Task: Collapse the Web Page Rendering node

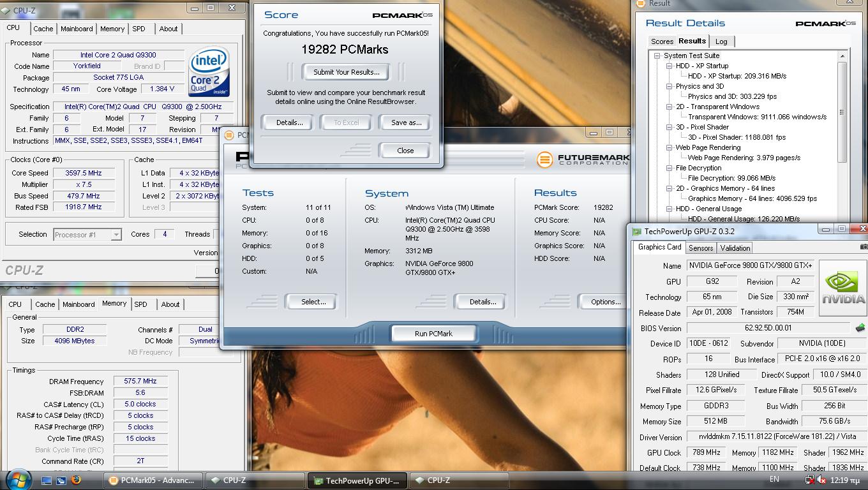Action: coord(670,147)
